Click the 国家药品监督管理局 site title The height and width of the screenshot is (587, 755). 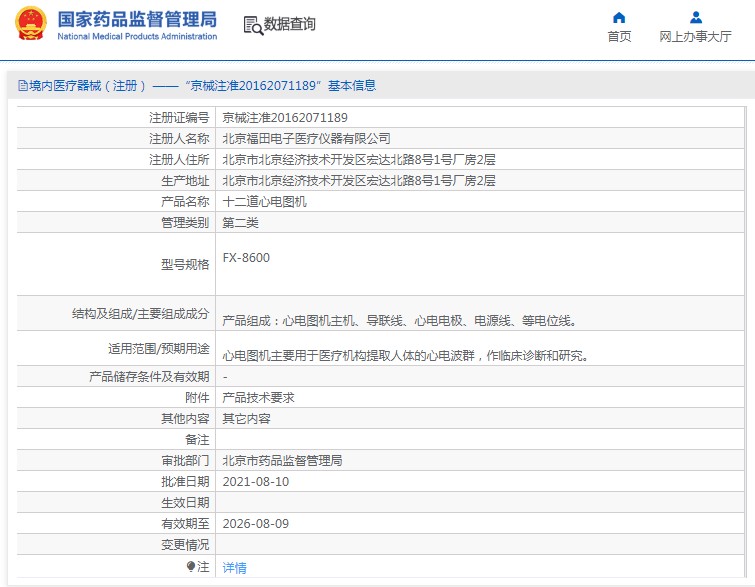pos(137,19)
